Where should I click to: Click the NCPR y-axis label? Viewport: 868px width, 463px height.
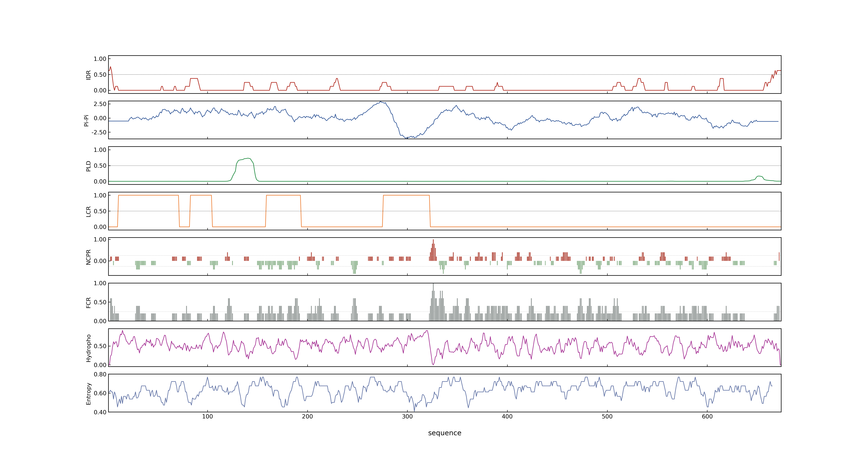pos(88,257)
